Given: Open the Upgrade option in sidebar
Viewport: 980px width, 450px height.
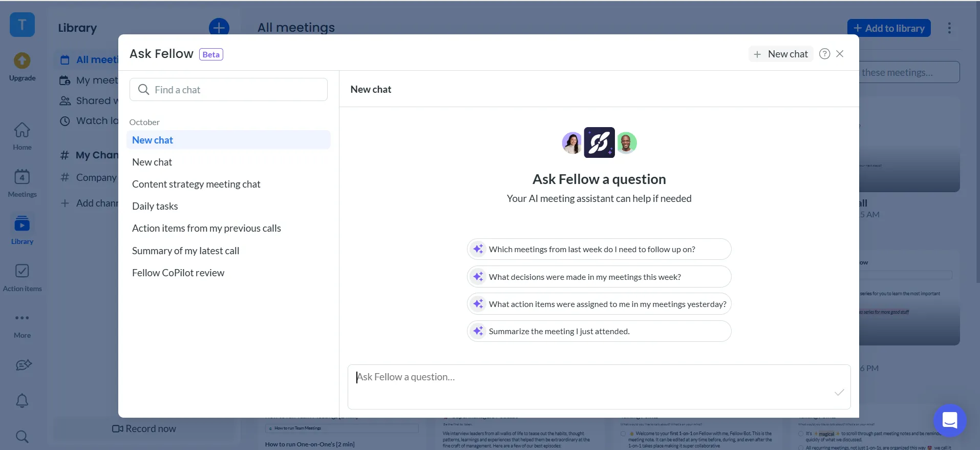Looking at the screenshot, I should [x=22, y=67].
